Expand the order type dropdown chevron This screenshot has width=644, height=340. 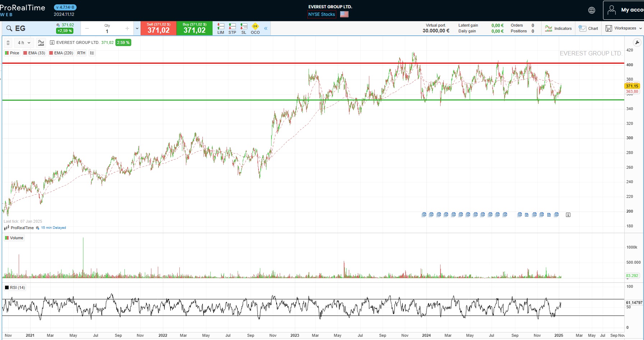pos(137,28)
